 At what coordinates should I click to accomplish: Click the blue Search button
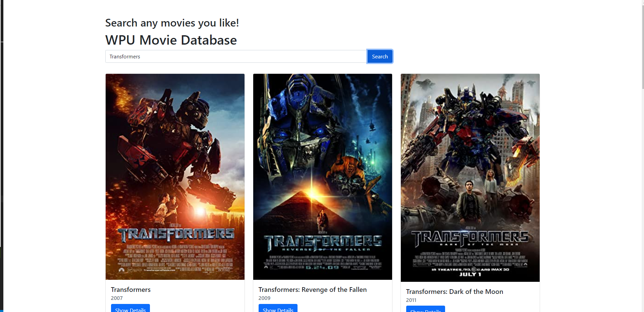pyautogui.click(x=380, y=56)
